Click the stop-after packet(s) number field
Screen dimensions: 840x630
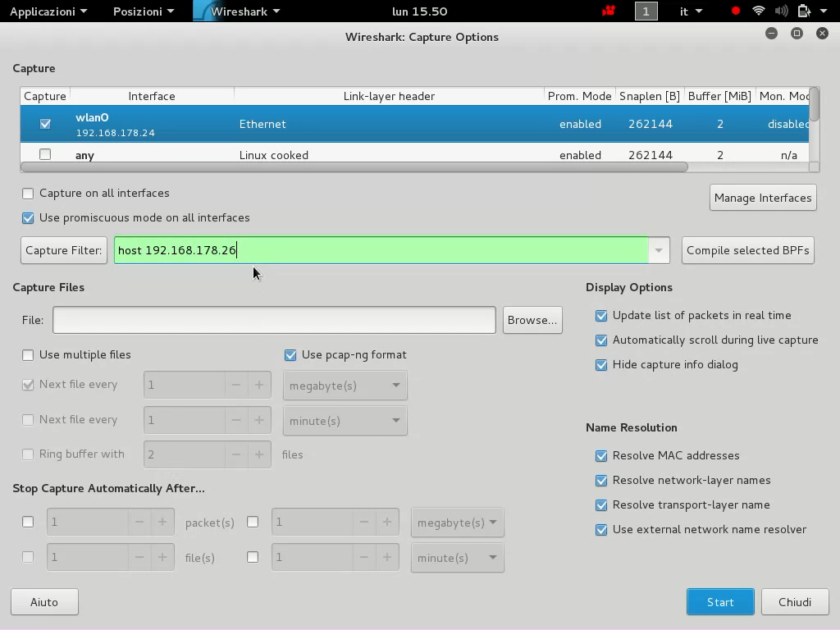click(x=88, y=522)
